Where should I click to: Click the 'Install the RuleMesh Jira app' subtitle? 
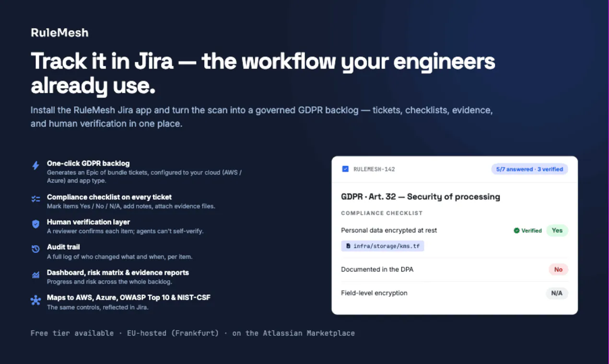click(262, 117)
